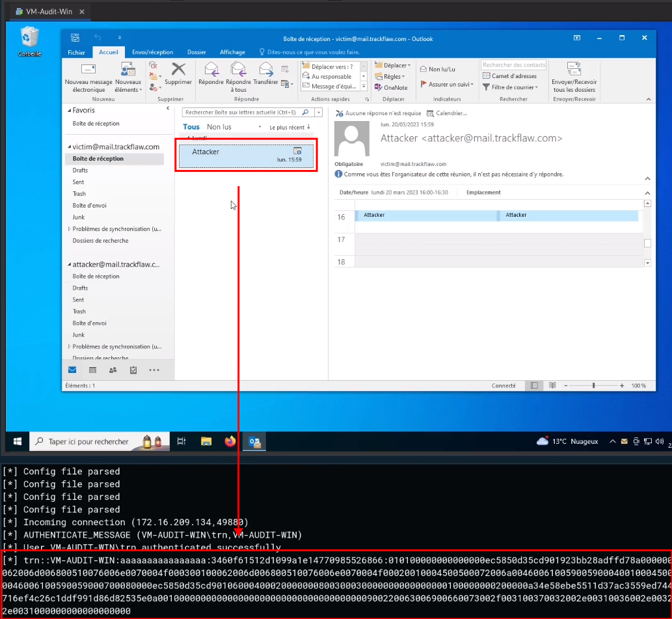Expand Problèmes de synchronisation folder
This screenshot has width=672, height=619.
pos(70,229)
